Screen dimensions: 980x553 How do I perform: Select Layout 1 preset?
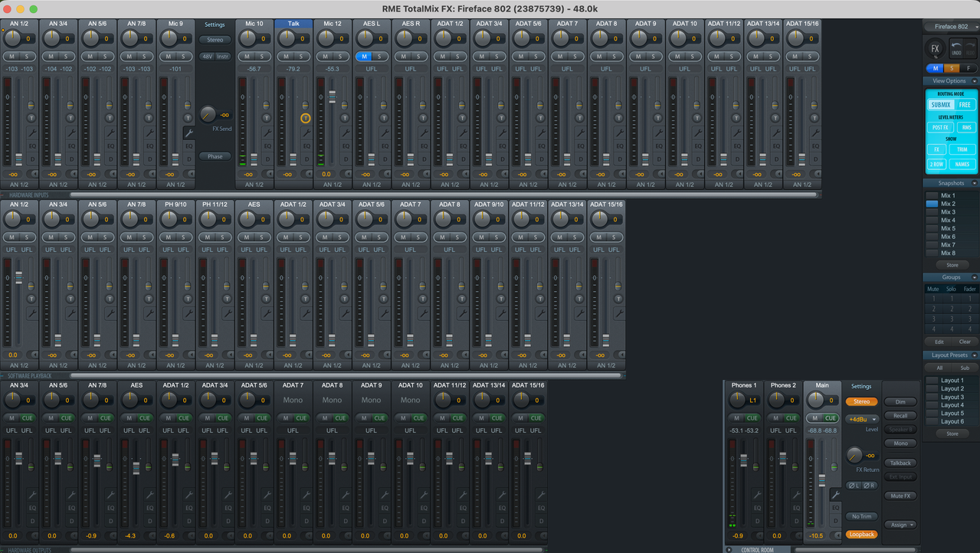coord(952,381)
